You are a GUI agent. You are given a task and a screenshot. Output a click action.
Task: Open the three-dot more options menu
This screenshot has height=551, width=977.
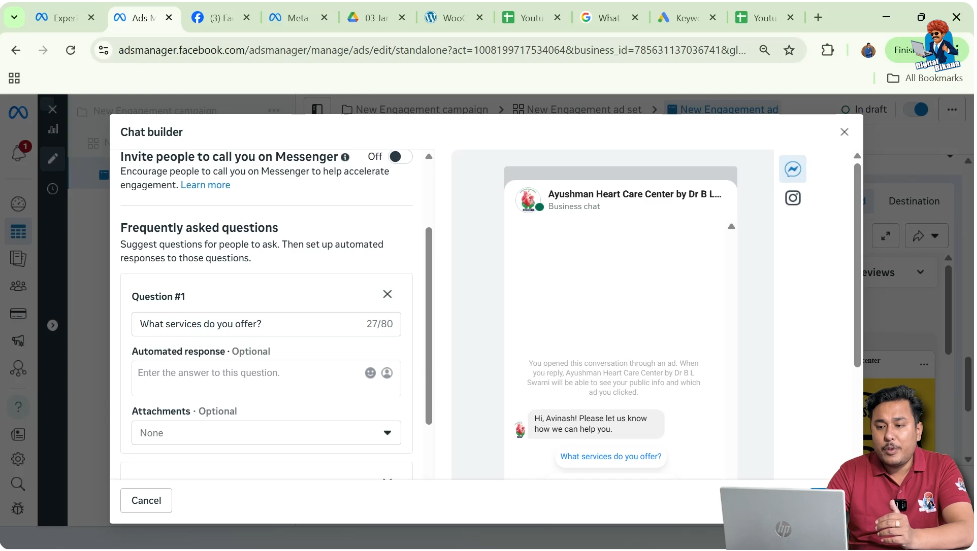(952, 110)
